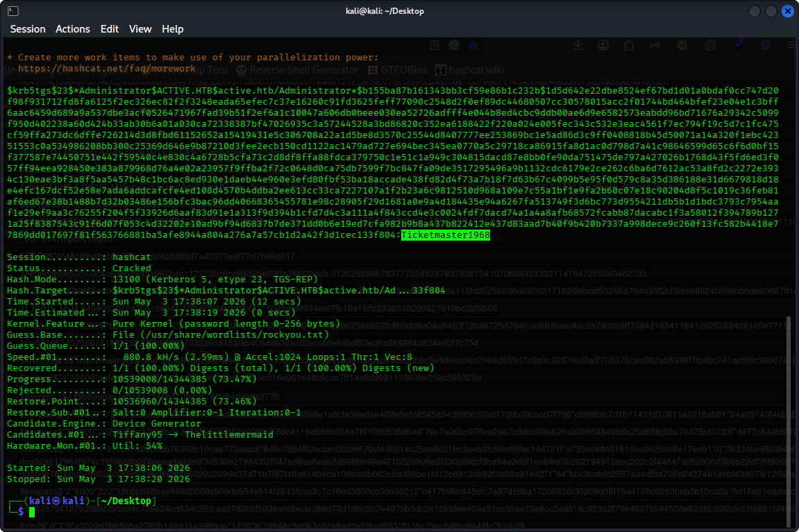The height and width of the screenshot is (532, 799).
Task: Maximize the terminal window
Action: [x=771, y=11]
